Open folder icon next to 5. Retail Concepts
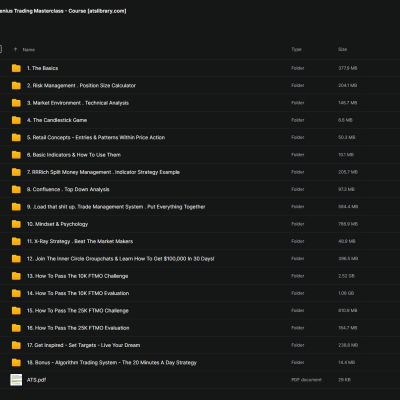 (16, 137)
